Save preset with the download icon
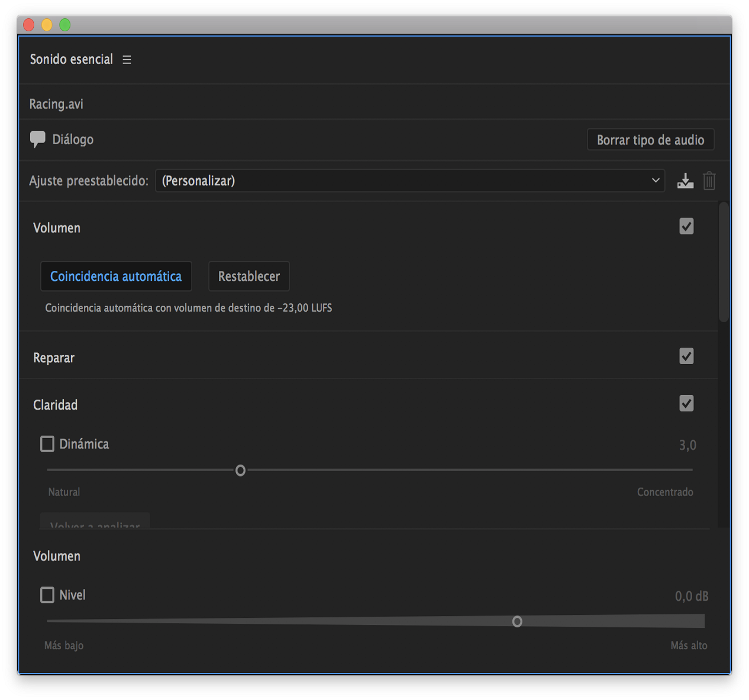749x700 pixels. coord(685,181)
